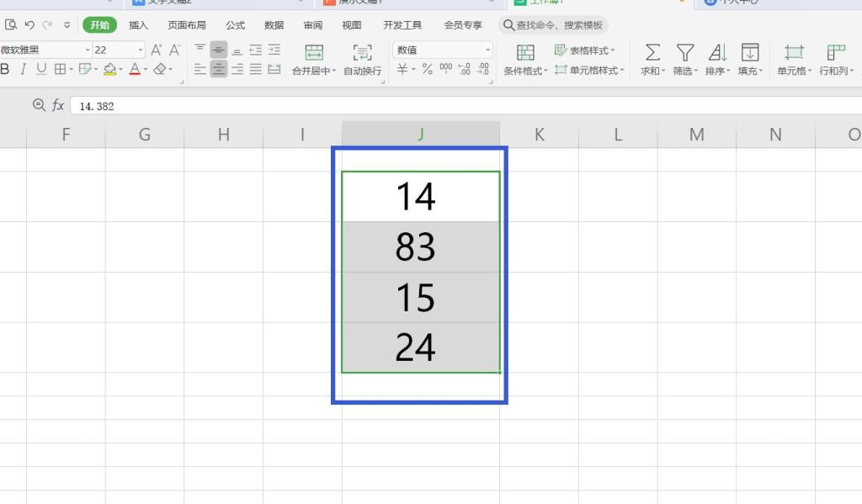862x504 pixels.
Task: Align text right
Action: (x=237, y=69)
